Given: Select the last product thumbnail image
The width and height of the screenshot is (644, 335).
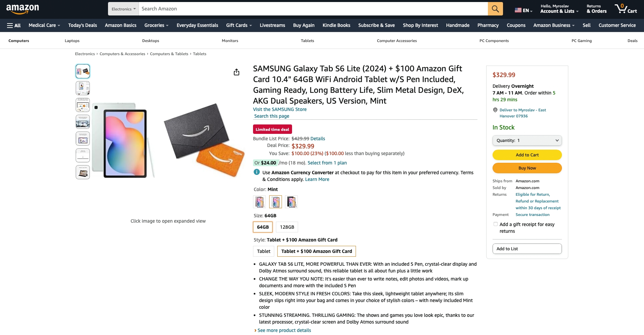Looking at the screenshot, I should click(x=83, y=172).
